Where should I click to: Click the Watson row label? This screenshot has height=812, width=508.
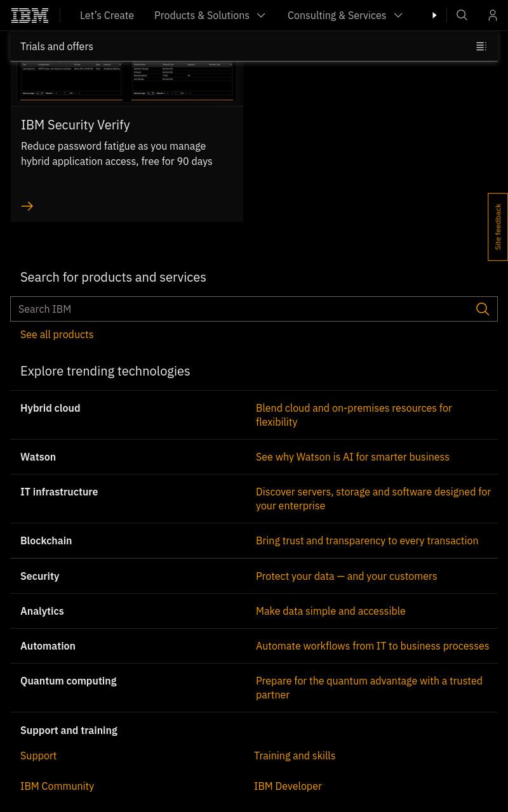38,457
